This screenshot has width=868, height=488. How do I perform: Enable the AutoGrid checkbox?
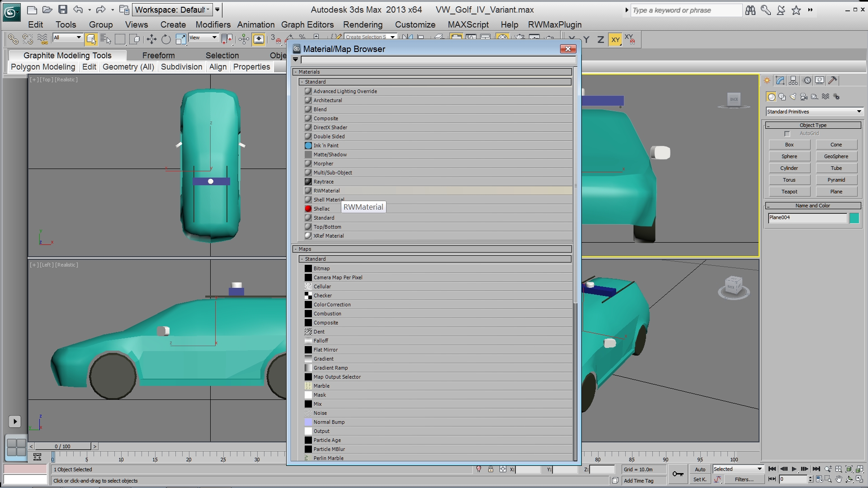click(787, 134)
